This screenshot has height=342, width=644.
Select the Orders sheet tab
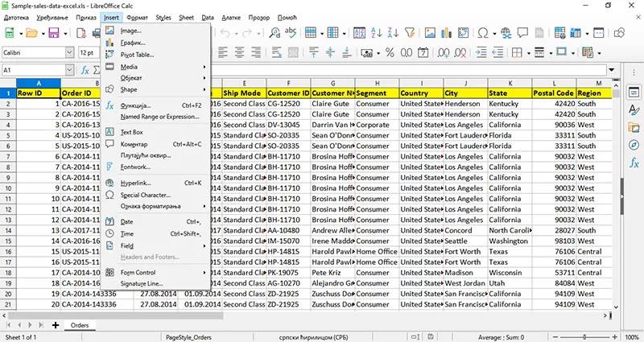coord(79,325)
